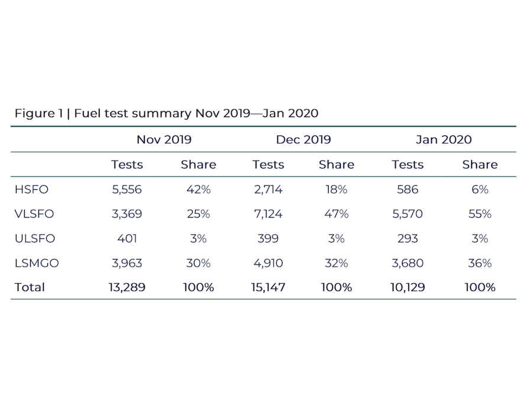Select the 4,910 LSMGO tests cell
Viewport: 532px width, 414px height.
pos(268,263)
